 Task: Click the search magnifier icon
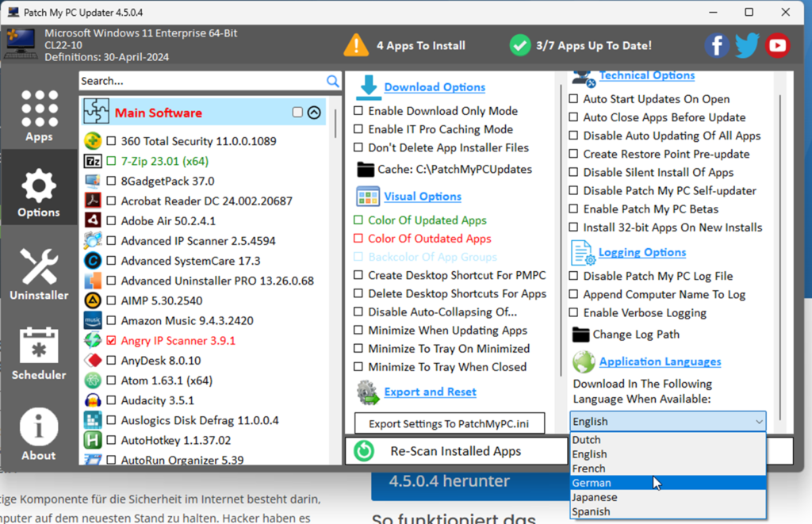[x=333, y=81]
